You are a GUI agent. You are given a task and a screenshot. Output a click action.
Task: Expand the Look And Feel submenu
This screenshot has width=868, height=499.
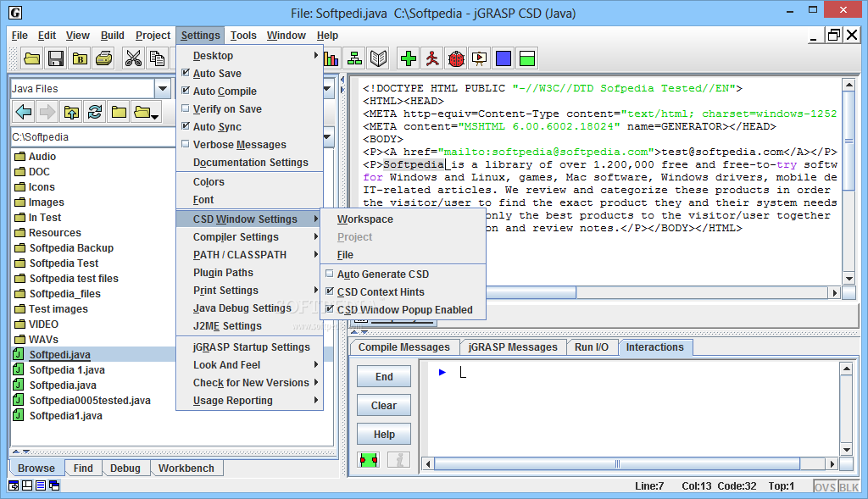tap(250, 364)
